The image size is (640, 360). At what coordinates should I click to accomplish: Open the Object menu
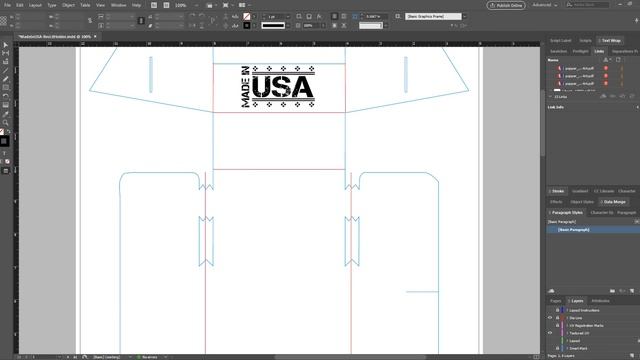coord(68,5)
